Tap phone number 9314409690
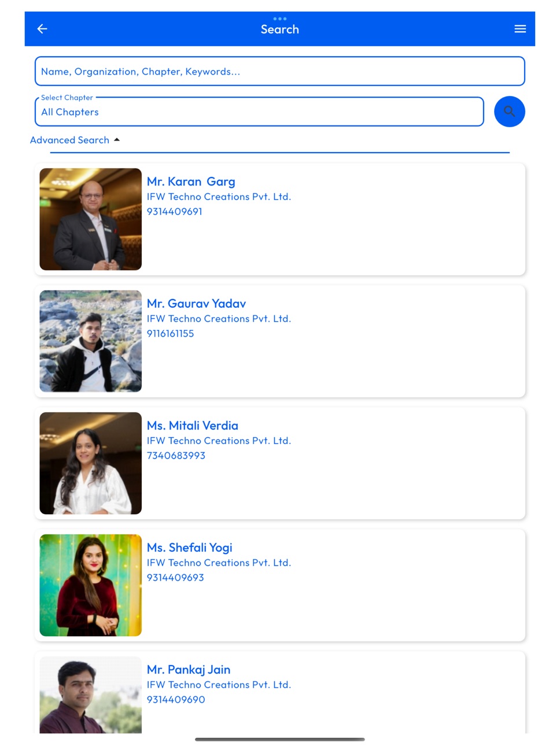Image resolution: width=560 pixels, height=746 pixels. (x=176, y=700)
